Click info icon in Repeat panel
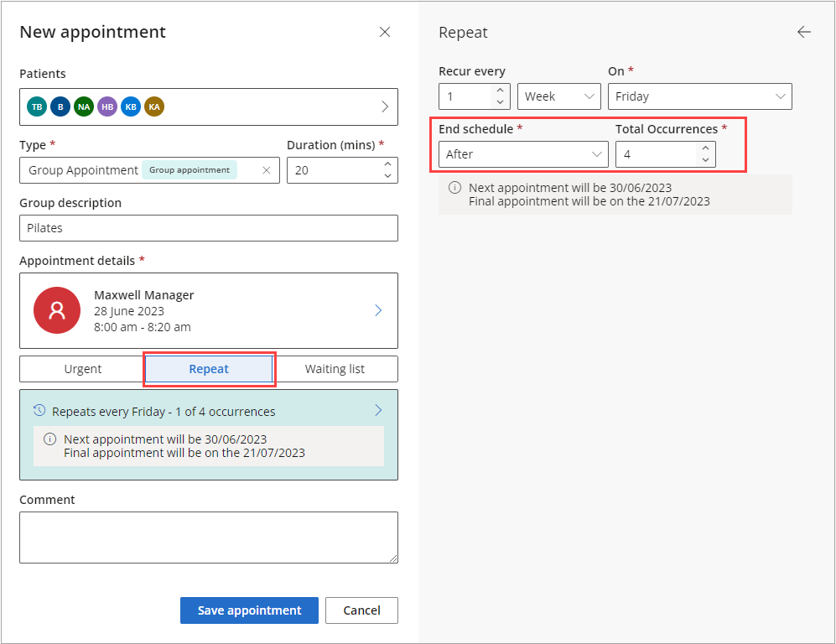The height and width of the screenshot is (644, 836). pos(454,188)
